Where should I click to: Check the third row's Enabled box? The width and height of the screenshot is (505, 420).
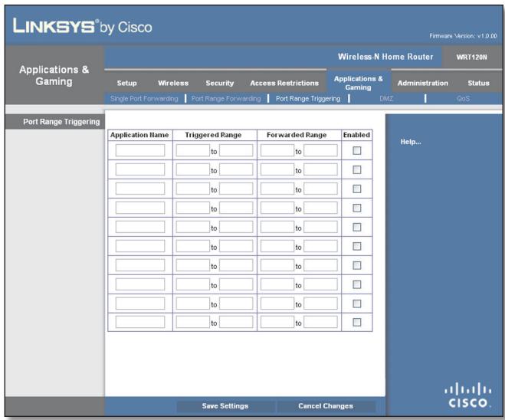pyautogui.click(x=357, y=189)
